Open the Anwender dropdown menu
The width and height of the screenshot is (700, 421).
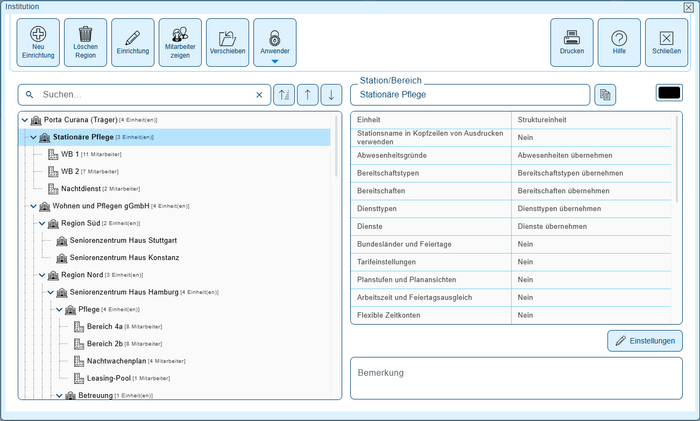(274, 61)
